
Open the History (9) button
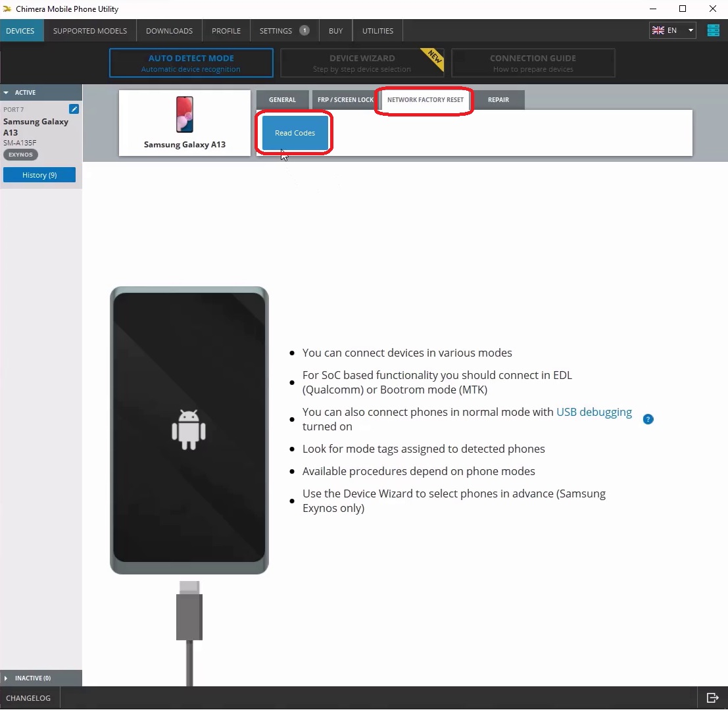click(39, 175)
